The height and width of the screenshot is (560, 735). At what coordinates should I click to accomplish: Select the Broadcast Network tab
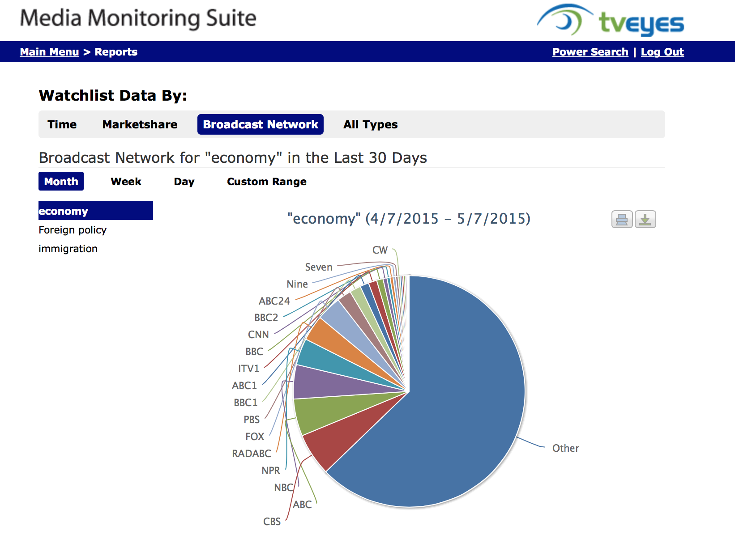tap(261, 124)
